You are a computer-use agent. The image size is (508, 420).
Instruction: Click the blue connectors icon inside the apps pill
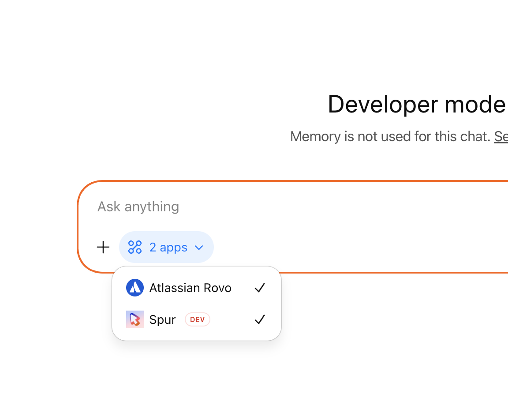pos(135,247)
